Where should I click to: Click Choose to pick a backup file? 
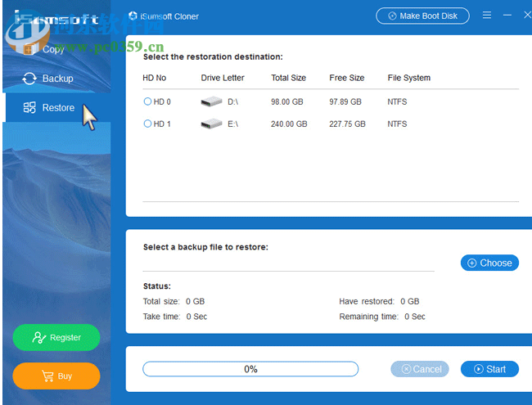(x=489, y=263)
